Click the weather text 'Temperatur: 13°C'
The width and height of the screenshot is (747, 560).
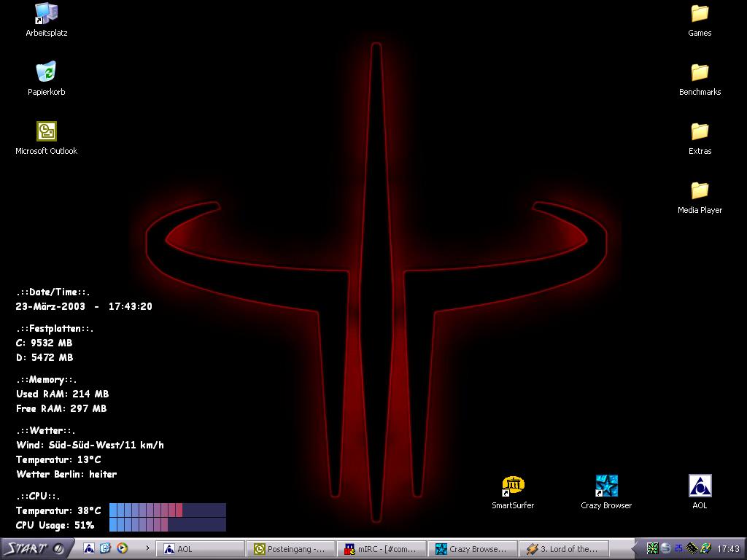click(x=58, y=459)
